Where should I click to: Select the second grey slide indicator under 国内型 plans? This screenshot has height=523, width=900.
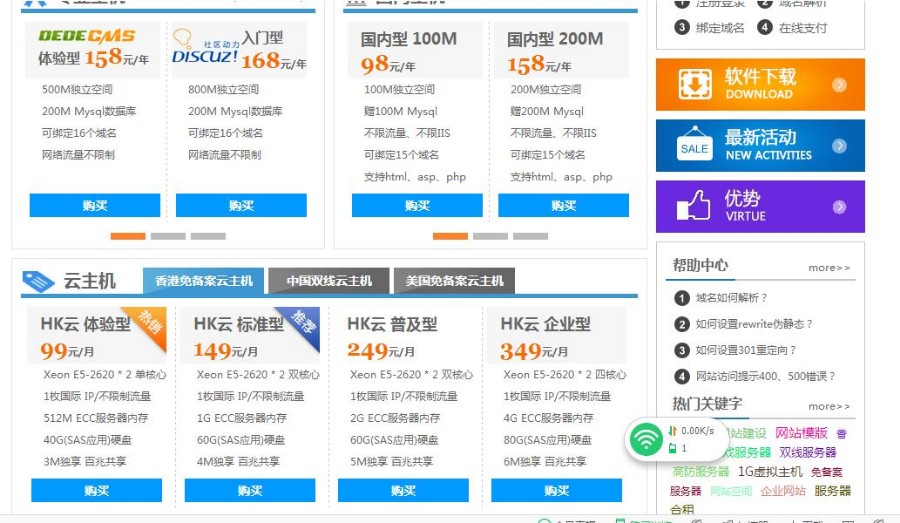[490, 236]
